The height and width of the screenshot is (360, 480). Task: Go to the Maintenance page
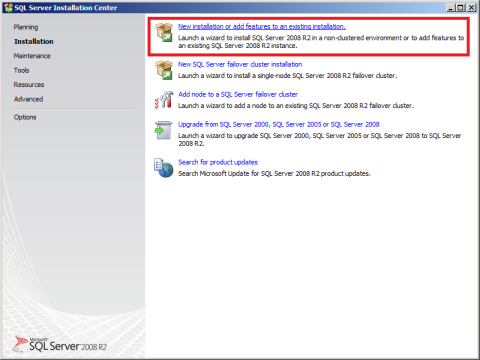(x=32, y=56)
